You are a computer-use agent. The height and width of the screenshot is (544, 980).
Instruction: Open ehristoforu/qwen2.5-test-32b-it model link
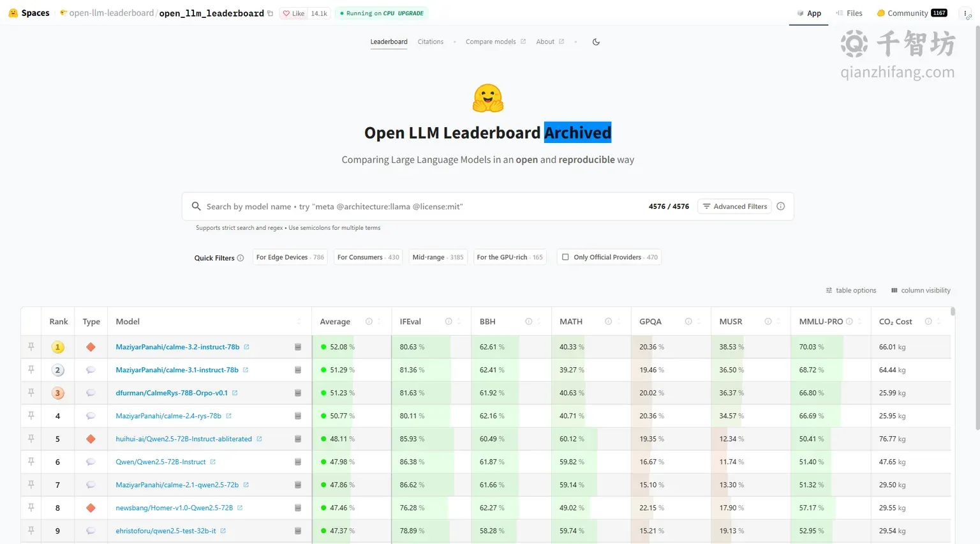(166, 531)
